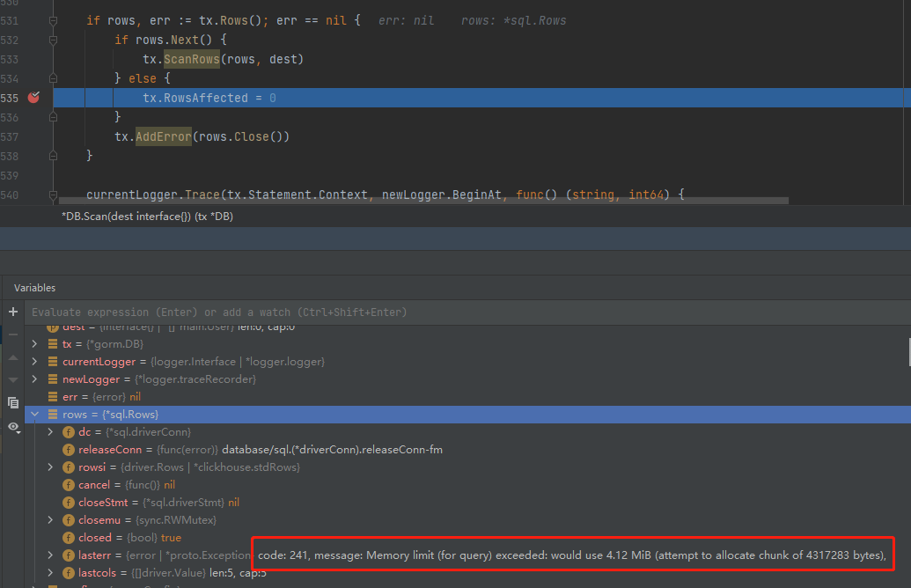Click the up-arrow icon in debug sidebar
Viewport: 911px width, 588px height.
[x=12, y=356]
